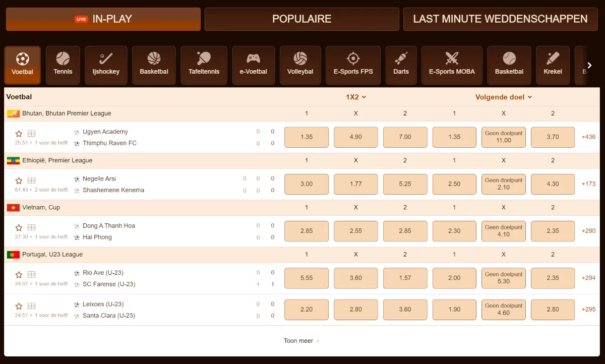Select draw odds 2.55 in Vietnam Cup
Screen dimensions: 605x364
coord(356,231)
